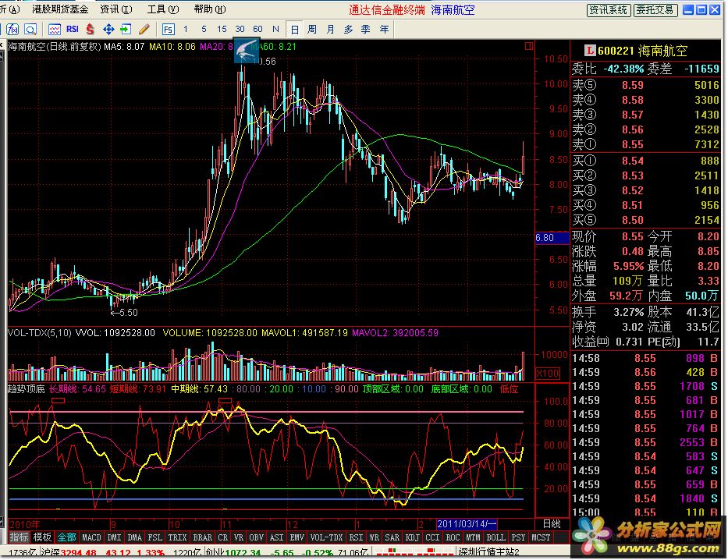Switch indicator to DMA
The image size is (728, 560).
[x=134, y=537]
